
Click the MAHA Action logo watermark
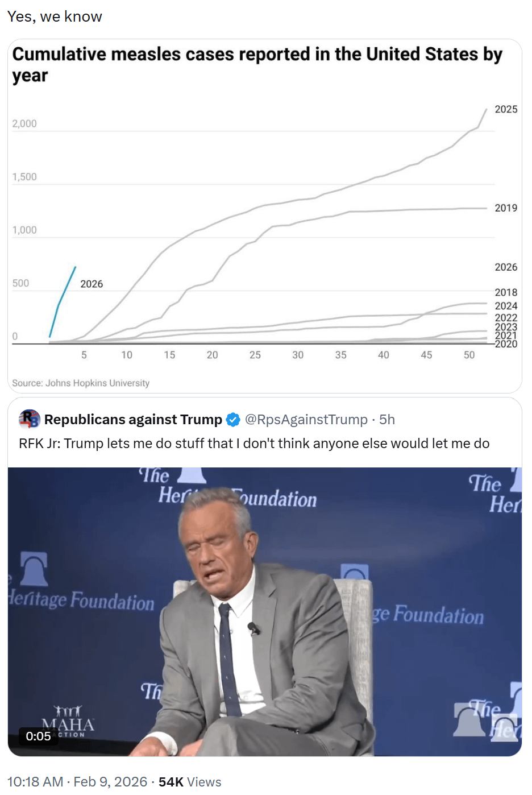click(x=68, y=722)
